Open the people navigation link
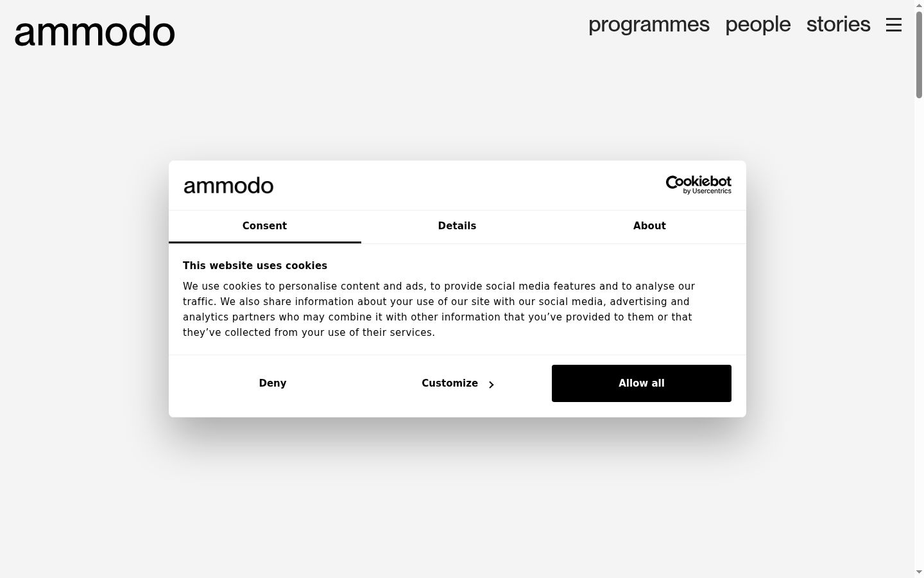The width and height of the screenshot is (924, 578). pos(758,24)
